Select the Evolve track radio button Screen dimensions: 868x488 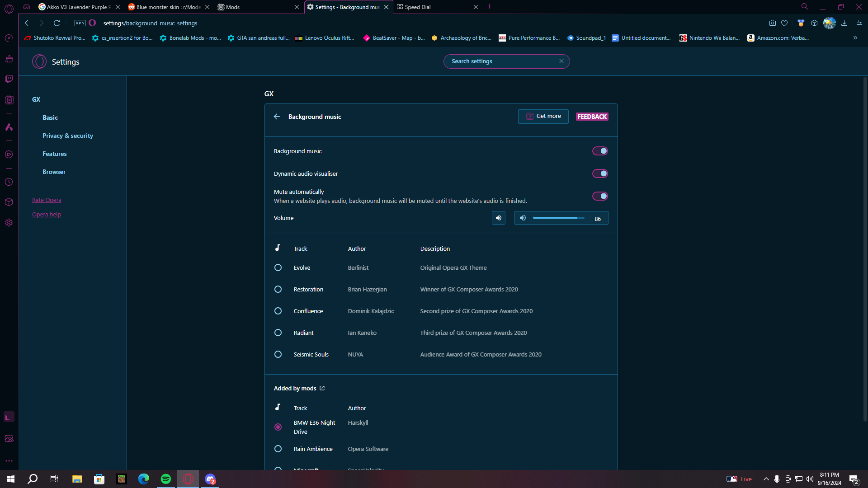[278, 267]
